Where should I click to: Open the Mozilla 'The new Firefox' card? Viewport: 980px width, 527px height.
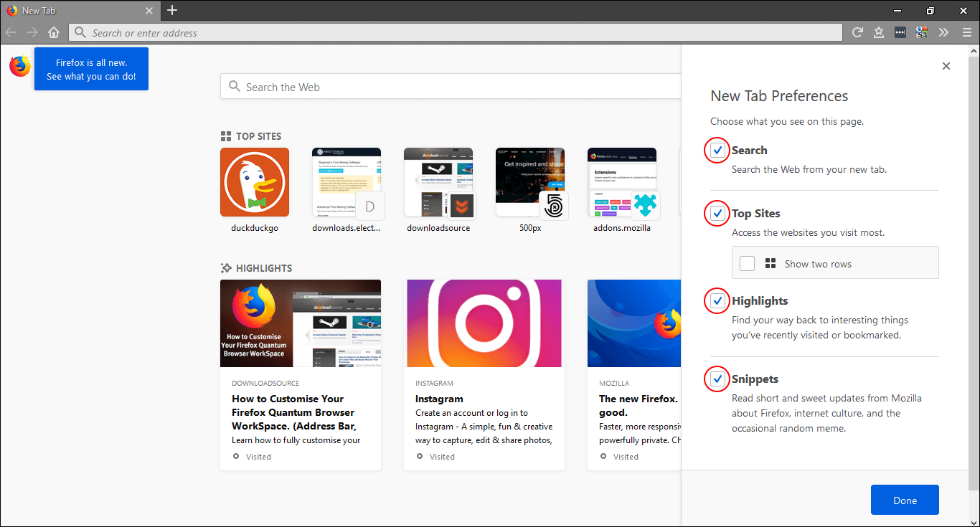(634, 375)
